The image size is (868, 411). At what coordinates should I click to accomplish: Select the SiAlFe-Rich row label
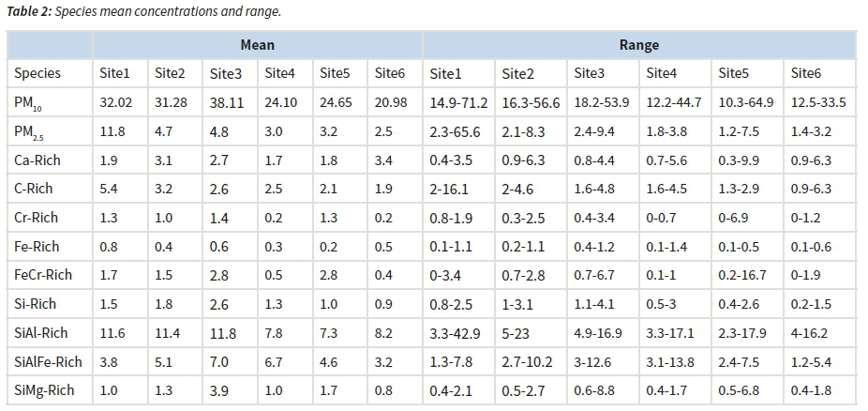48,361
